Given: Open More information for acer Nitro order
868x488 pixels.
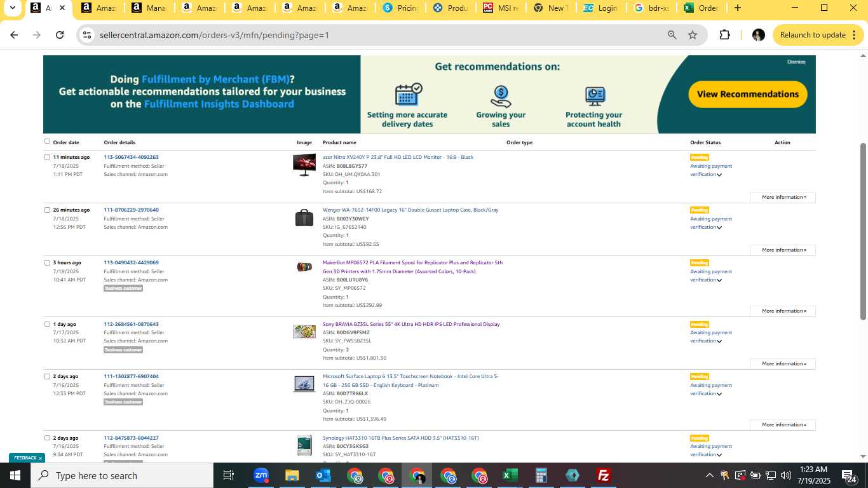Looking at the screenshot, I should 782,197.
